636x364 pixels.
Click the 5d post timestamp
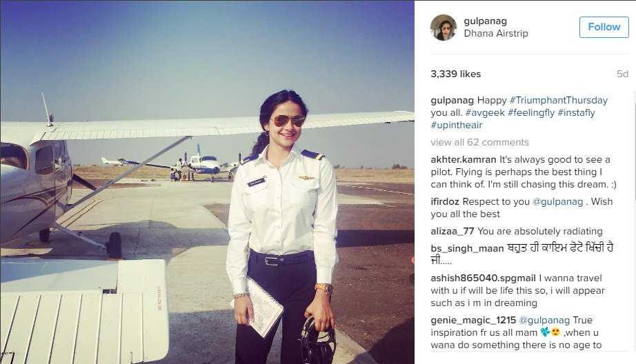622,74
